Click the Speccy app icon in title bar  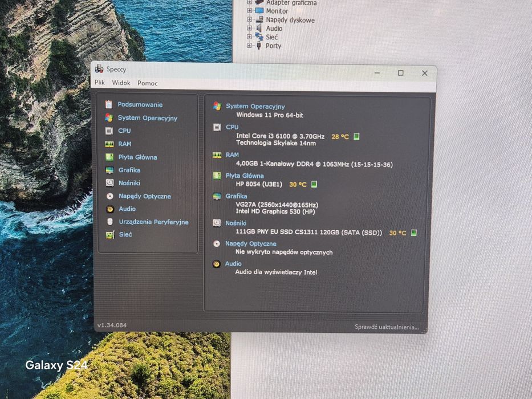(99, 68)
